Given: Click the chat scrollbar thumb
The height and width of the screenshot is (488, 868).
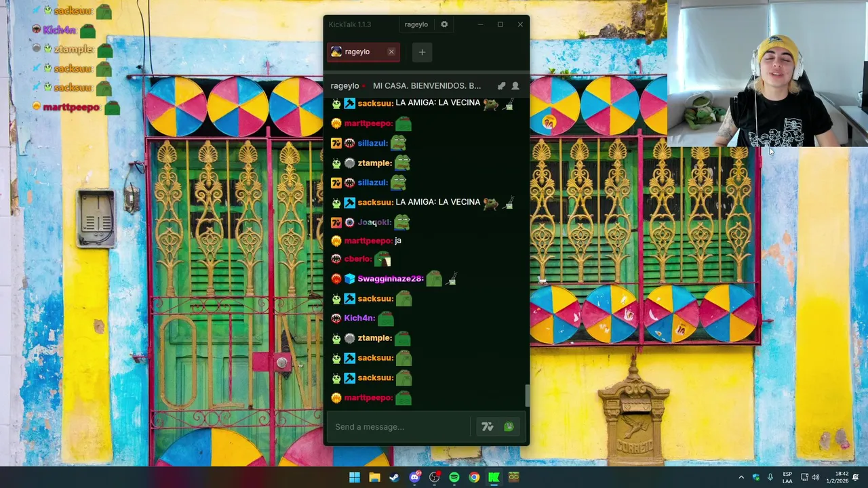Looking at the screenshot, I should click(x=527, y=395).
